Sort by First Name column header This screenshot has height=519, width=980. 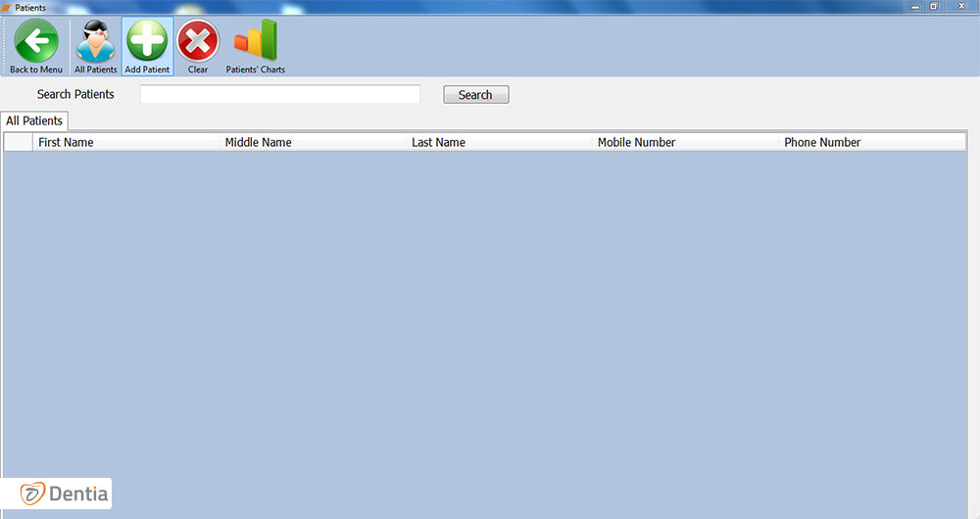pos(125,143)
